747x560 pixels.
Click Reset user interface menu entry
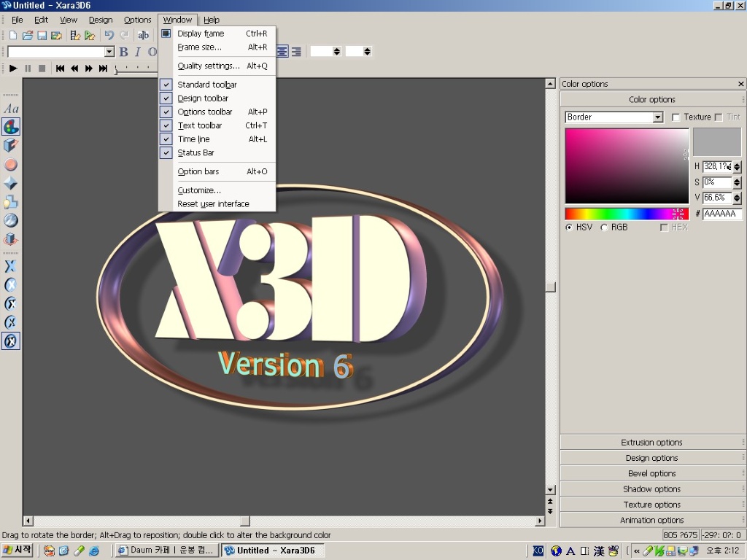pos(217,204)
